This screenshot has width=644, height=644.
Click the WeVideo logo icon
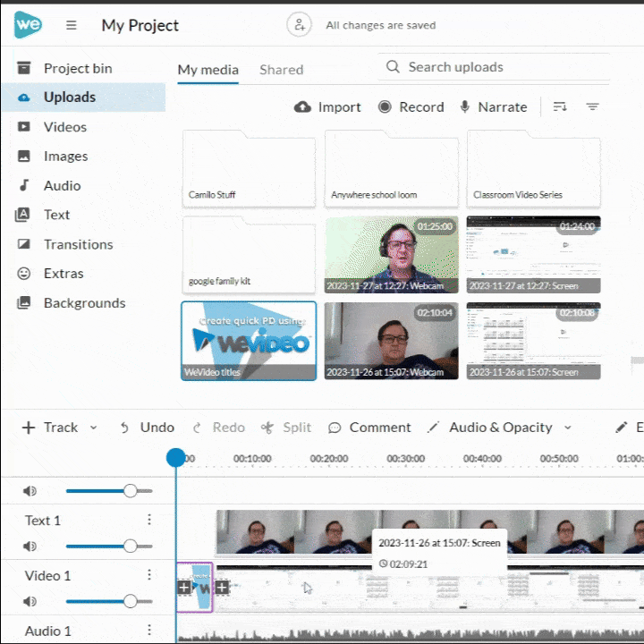28,25
